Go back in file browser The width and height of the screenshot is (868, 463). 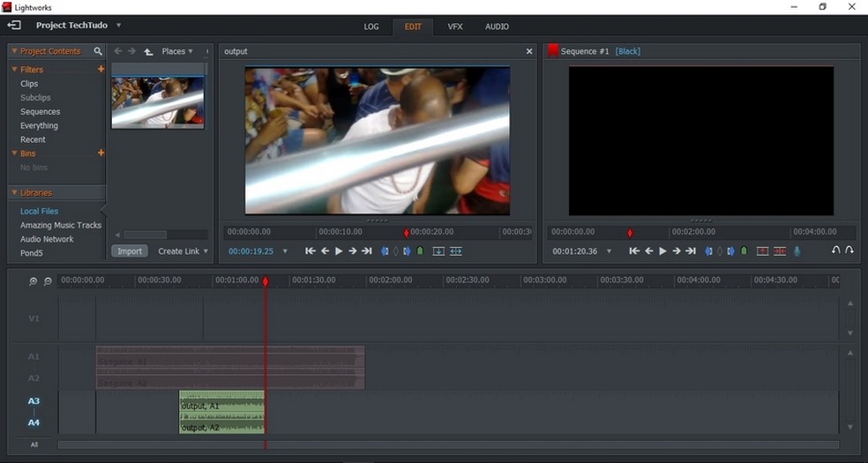118,51
